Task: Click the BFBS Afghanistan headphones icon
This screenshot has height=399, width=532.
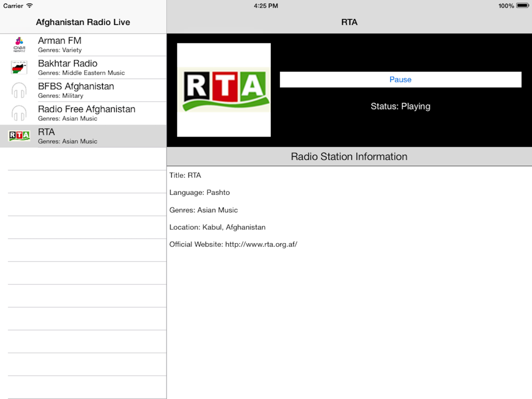Action: [19, 90]
